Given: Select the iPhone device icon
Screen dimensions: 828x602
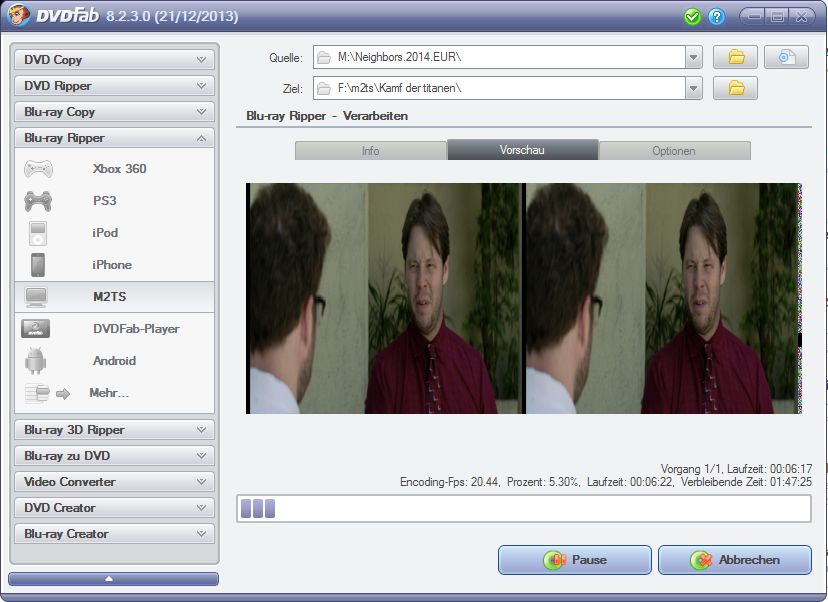Looking at the screenshot, I should click(x=38, y=265).
